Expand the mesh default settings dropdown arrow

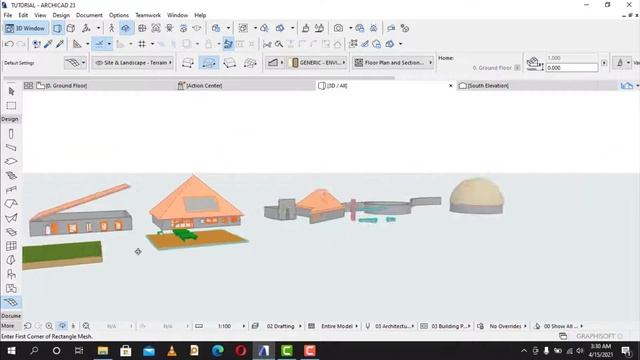point(84,62)
